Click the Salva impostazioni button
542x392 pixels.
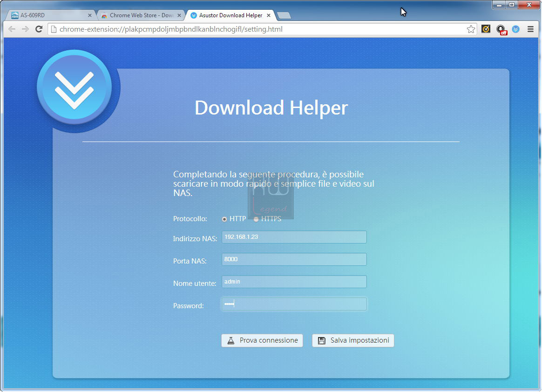click(x=353, y=340)
